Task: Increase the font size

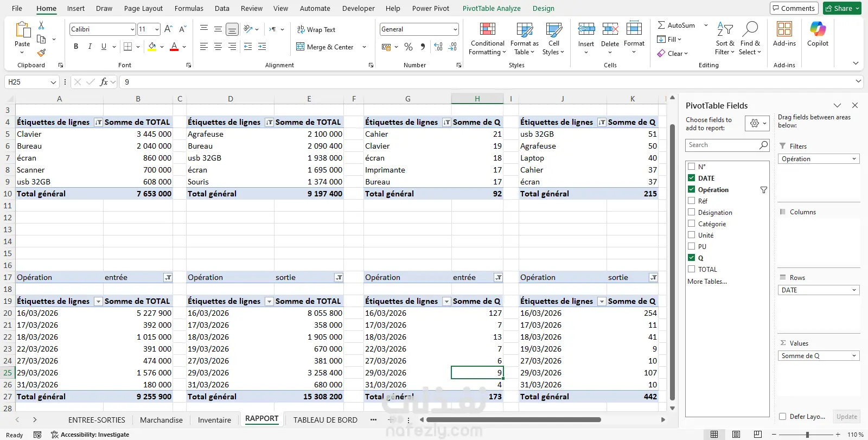Action: click(x=168, y=29)
